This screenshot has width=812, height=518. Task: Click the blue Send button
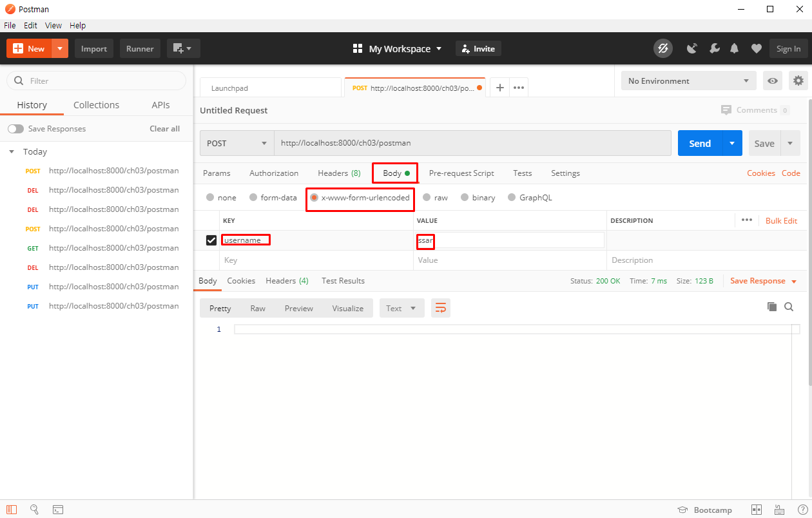pos(700,143)
